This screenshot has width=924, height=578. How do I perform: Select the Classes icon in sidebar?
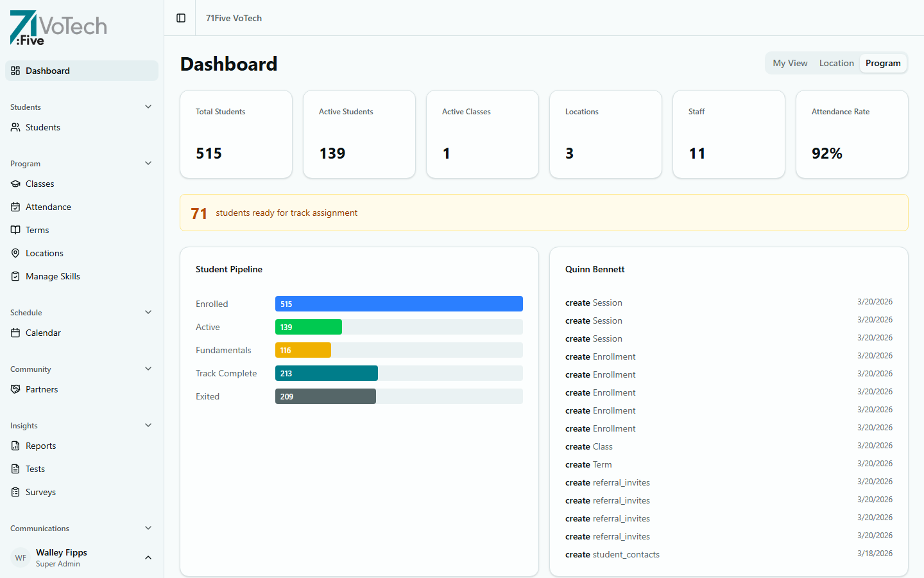(x=15, y=184)
